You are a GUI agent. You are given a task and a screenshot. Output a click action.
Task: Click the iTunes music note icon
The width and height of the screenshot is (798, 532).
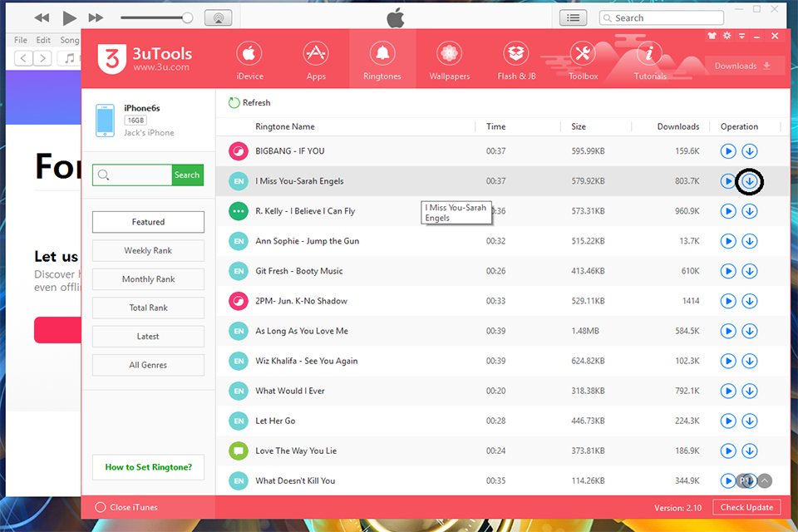point(69,58)
